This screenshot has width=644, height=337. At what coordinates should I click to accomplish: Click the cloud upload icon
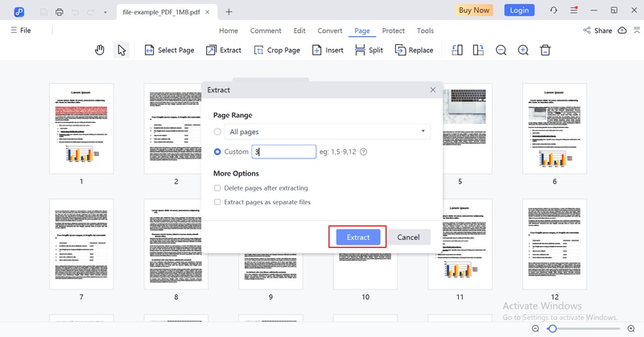[x=622, y=31]
